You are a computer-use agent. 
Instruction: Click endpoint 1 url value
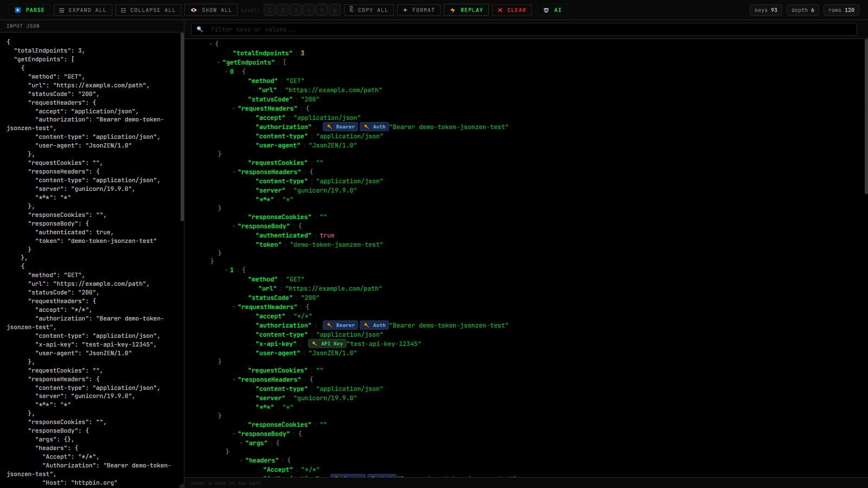pos(334,288)
